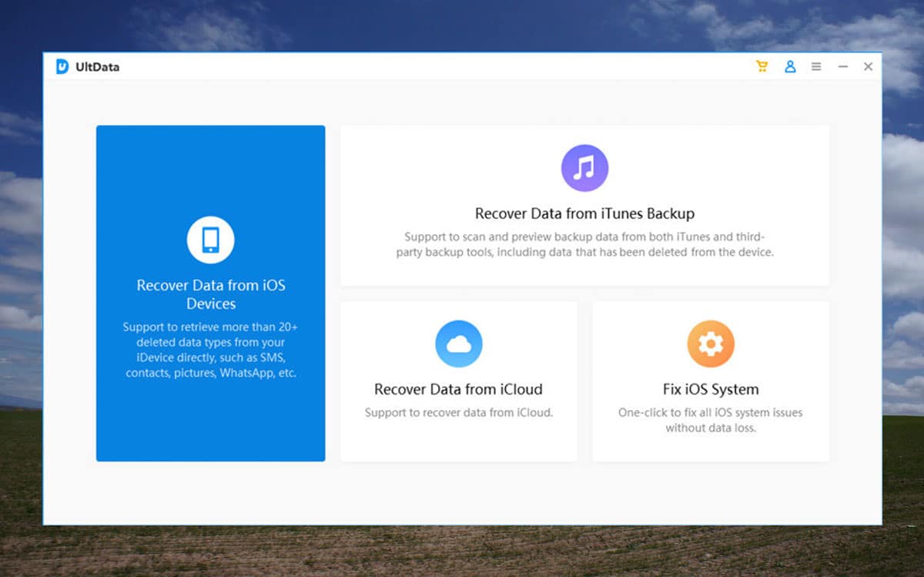
Task: Click the UltData logo icon in title bar
Action: [x=62, y=67]
